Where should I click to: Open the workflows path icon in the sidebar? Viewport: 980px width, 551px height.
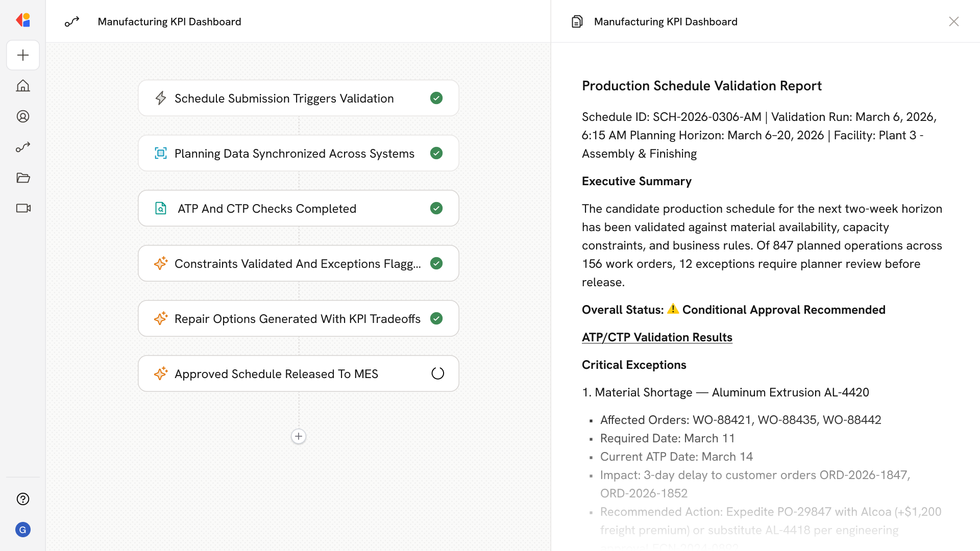pyautogui.click(x=23, y=147)
